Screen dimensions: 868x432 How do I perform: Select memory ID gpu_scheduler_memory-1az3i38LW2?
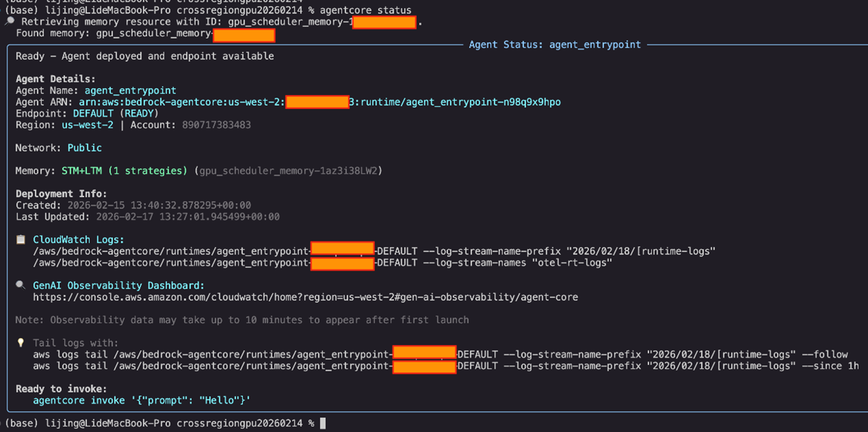pyautogui.click(x=288, y=171)
